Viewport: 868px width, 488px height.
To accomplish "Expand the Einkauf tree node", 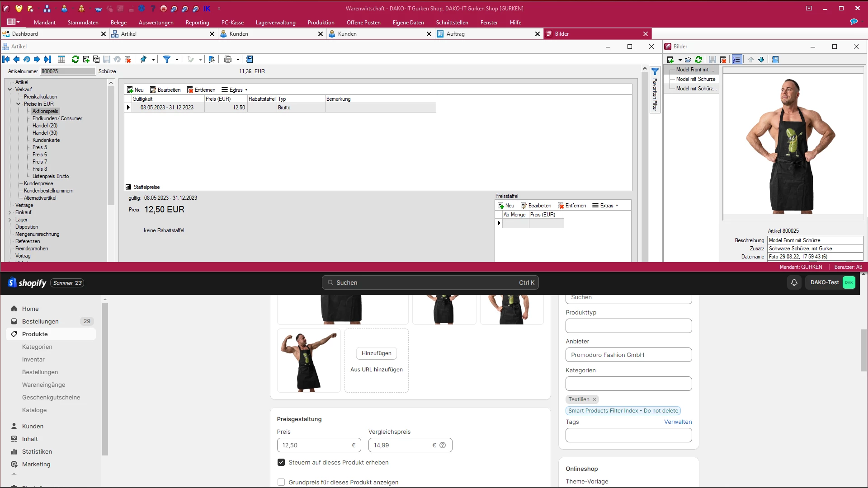I will [10, 212].
